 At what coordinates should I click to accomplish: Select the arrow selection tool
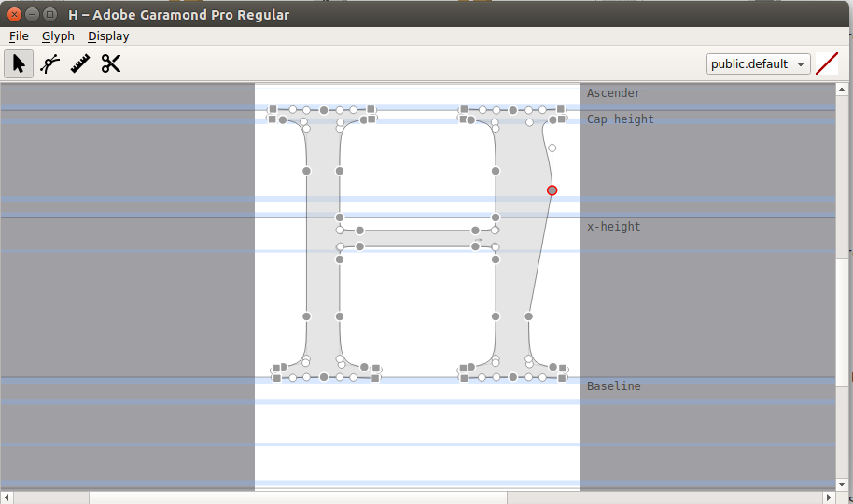(19, 63)
